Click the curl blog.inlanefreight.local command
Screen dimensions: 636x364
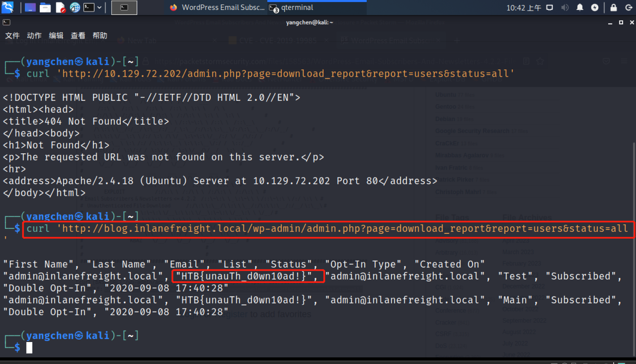[327, 229]
